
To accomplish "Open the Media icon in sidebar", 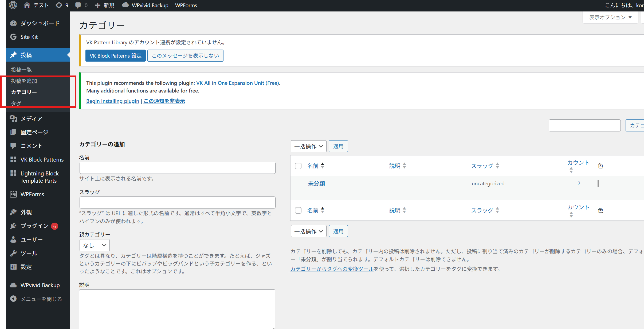I will tap(13, 118).
